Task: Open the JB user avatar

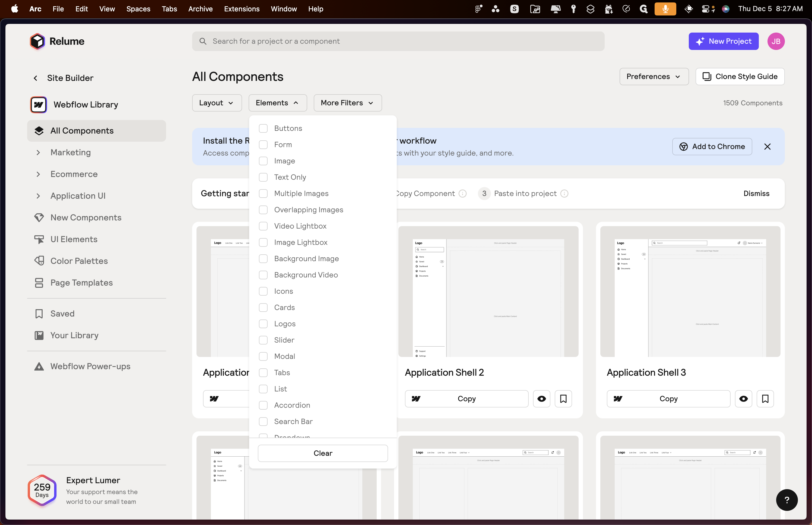Action: pyautogui.click(x=776, y=41)
